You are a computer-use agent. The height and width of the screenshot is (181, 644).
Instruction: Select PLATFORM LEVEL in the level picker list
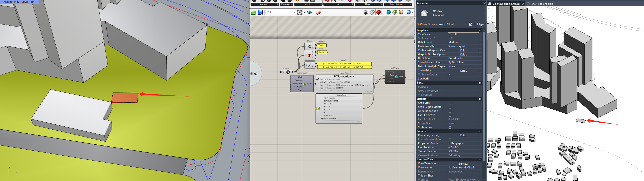pyautogui.click(x=331, y=101)
